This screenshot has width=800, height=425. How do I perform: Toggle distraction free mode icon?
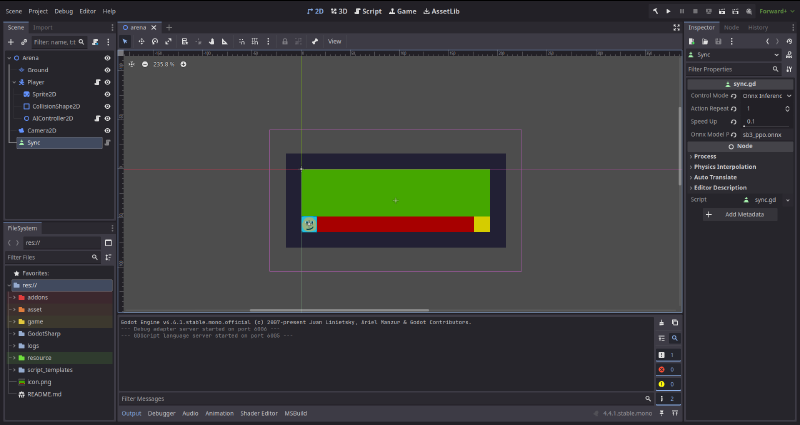click(x=677, y=27)
